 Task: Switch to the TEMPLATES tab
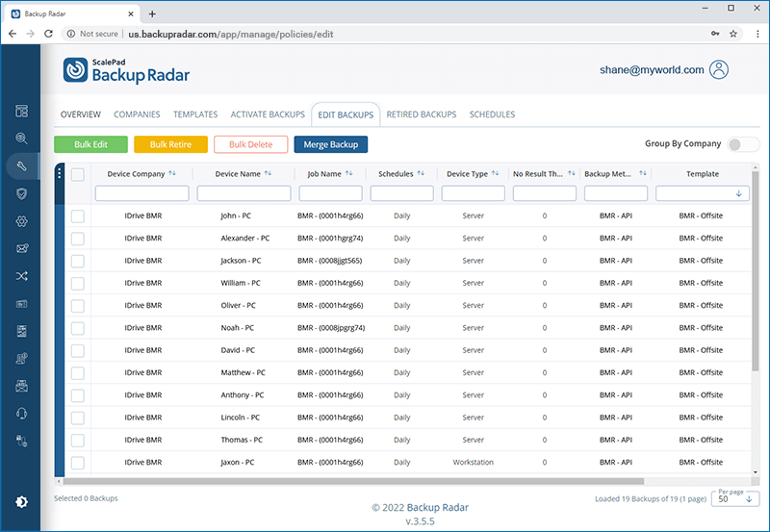[x=195, y=114]
